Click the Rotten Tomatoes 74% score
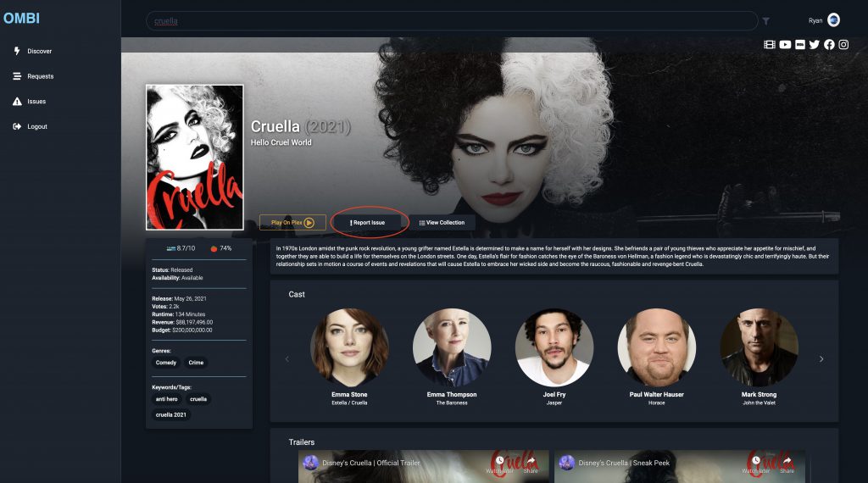The width and height of the screenshot is (868, 483). (x=221, y=248)
